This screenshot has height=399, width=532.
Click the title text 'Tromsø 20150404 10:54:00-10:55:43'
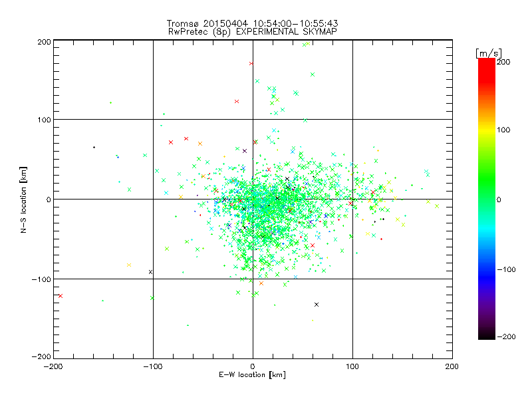252,23
